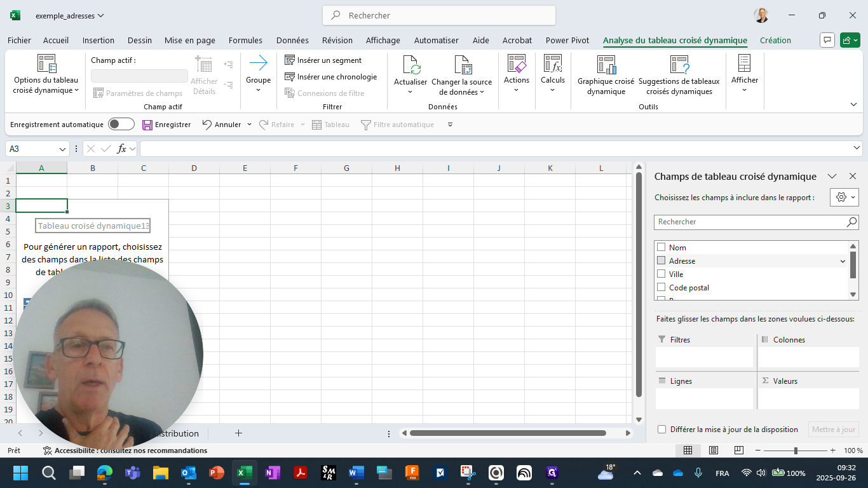Open the Formules ribbon tab
The image size is (868, 488).
245,40
